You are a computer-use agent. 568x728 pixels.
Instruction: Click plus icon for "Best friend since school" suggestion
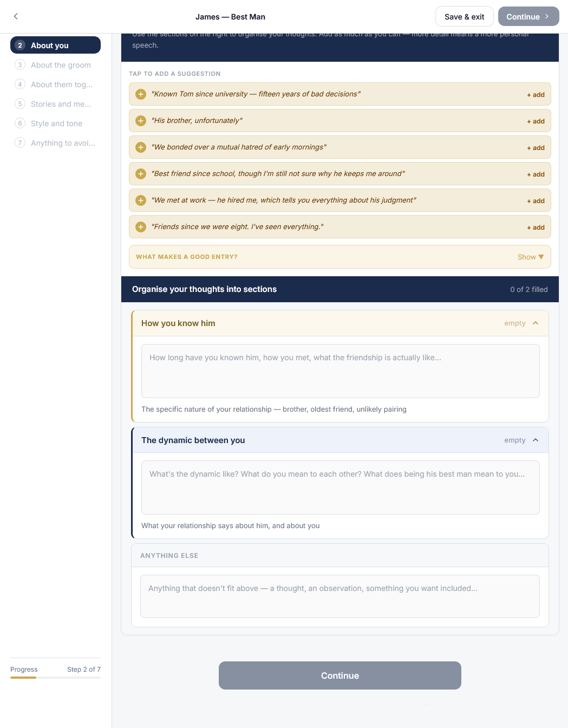pyautogui.click(x=141, y=174)
